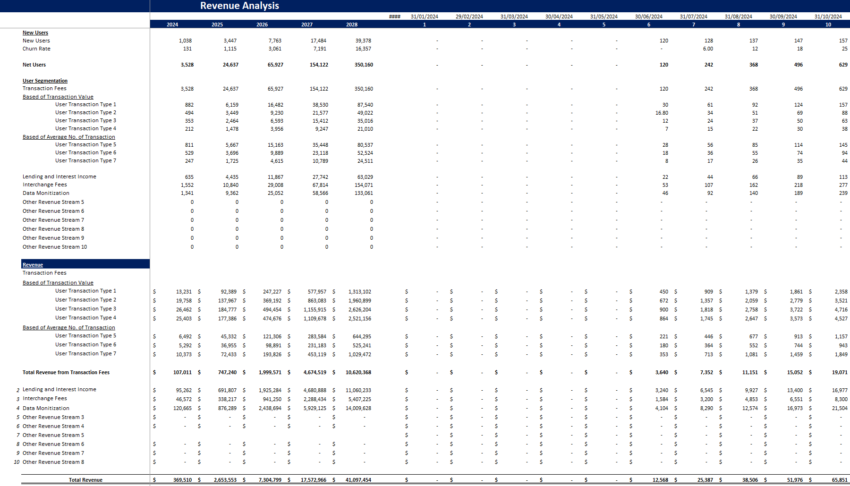Click the user count 49,022 cell

click(364, 113)
